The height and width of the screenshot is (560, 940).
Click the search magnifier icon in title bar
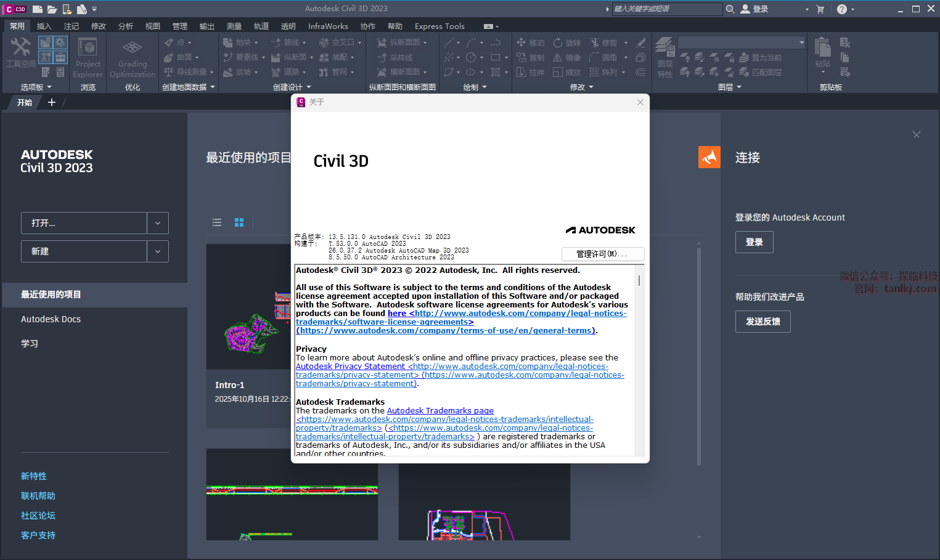coord(730,9)
